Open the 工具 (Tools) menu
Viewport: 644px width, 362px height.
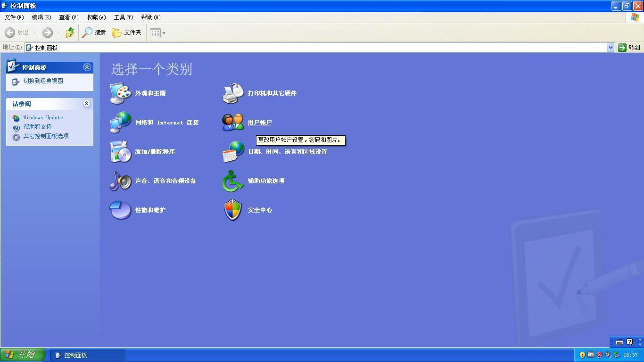pos(123,17)
